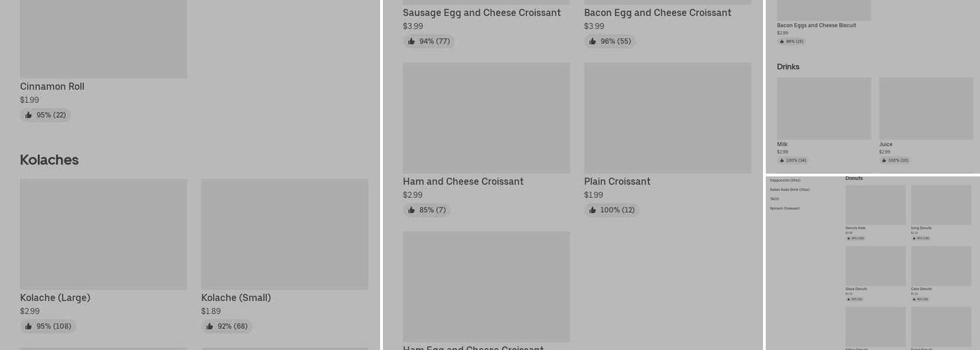This screenshot has height=350, width=980.
Task: Open the Bacon Eggs and Cheese Biscuit item
Action: click(816, 25)
